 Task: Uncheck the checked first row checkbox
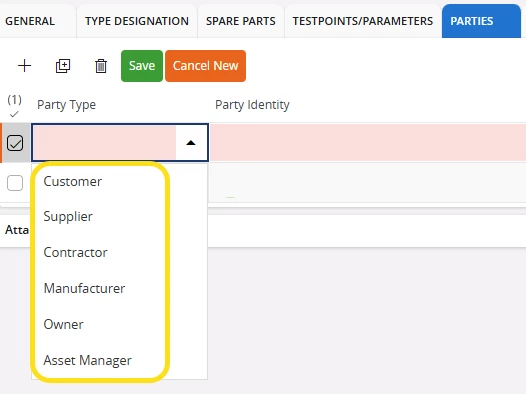tap(15, 143)
